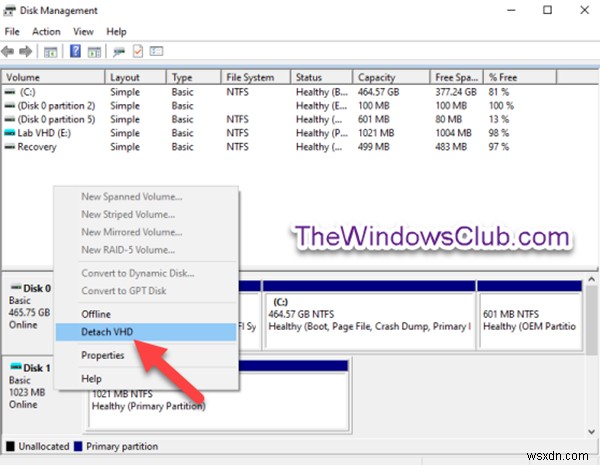Click greyed Convert to Dynamic Disk entry
Viewport: 600px width, 466px height.
(x=146, y=273)
